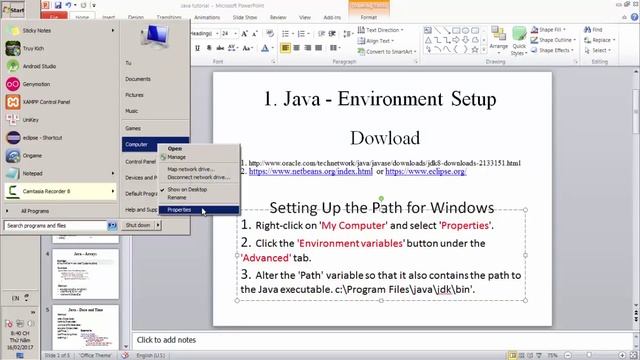Open the Font Color dropdown arrow
The height and width of the screenshot is (360, 640).
click(x=273, y=48)
